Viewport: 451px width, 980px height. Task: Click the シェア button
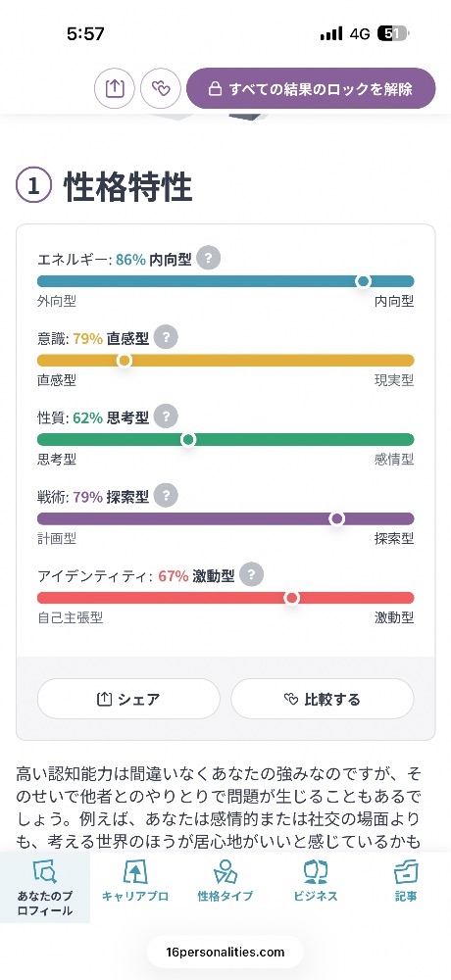point(128,699)
